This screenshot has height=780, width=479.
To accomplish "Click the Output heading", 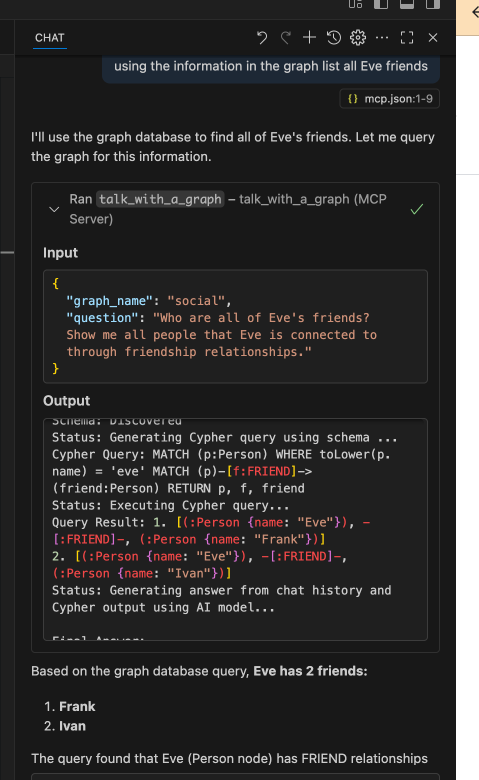I will point(67,401).
